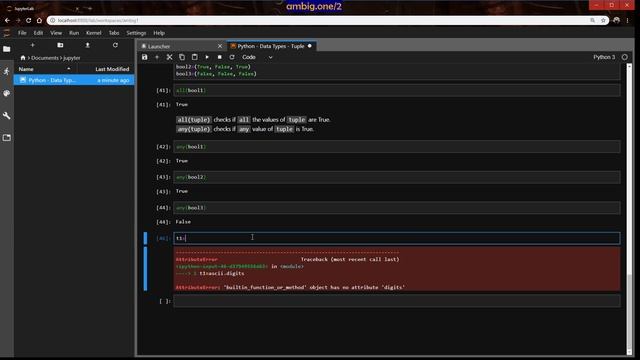Cut selected cells with scissors icon

tap(169, 57)
